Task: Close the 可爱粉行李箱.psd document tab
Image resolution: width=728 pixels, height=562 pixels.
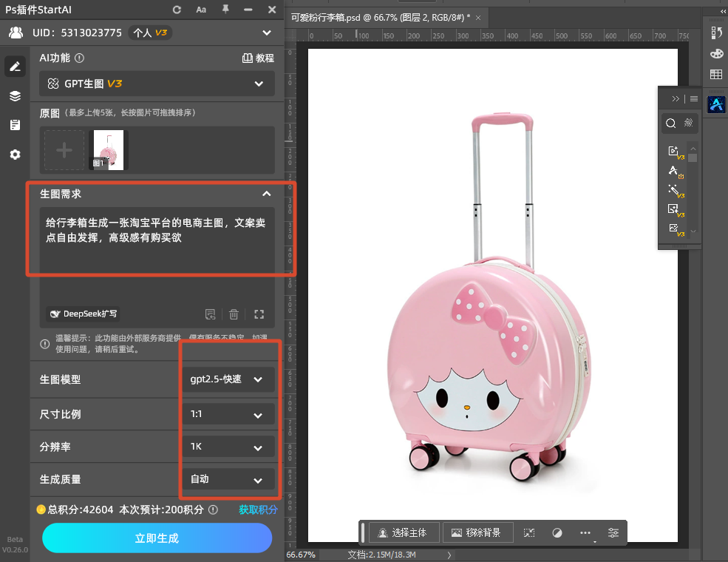Action: tap(478, 18)
